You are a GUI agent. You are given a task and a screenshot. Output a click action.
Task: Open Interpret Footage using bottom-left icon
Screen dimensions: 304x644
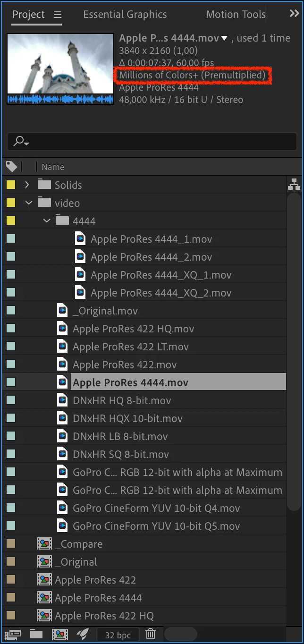click(x=12, y=634)
